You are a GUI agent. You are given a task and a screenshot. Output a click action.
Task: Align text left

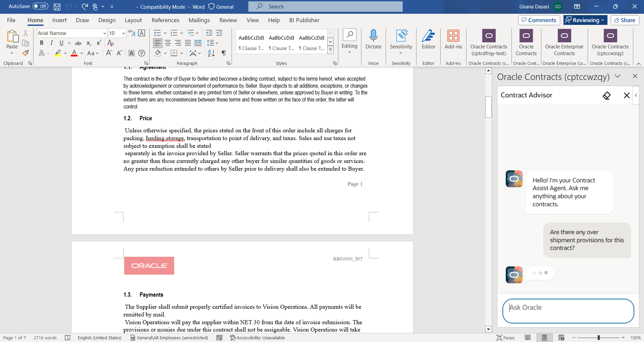click(158, 43)
